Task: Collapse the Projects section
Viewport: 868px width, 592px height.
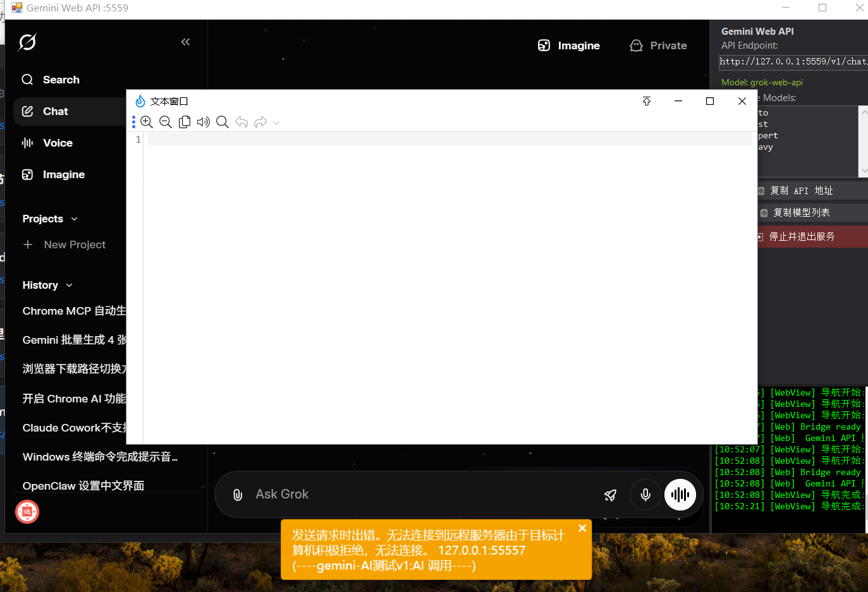Action: (x=74, y=219)
